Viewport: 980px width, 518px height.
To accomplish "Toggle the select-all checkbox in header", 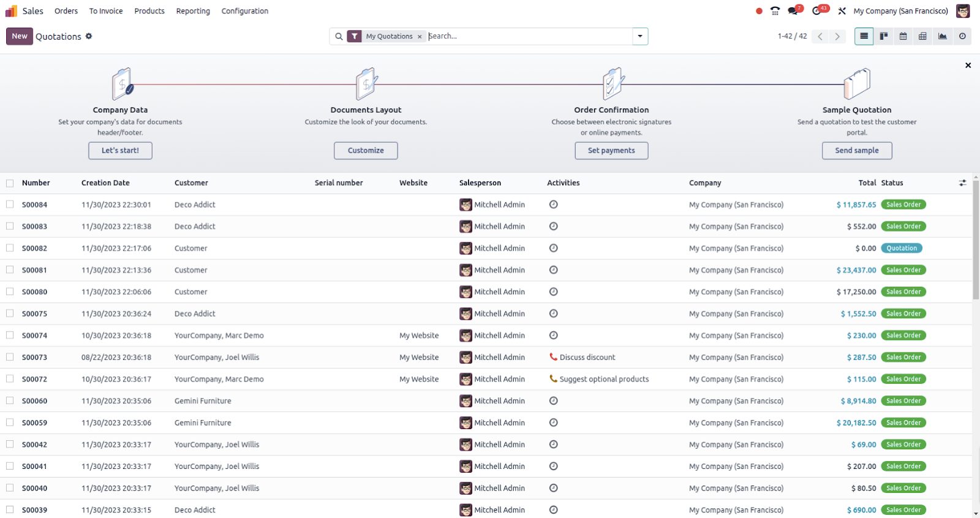I will coord(10,183).
